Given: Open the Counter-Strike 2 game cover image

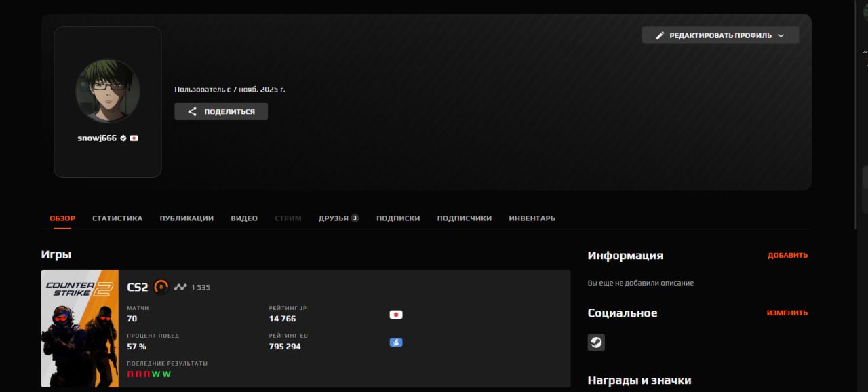Looking at the screenshot, I should (x=79, y=329).
